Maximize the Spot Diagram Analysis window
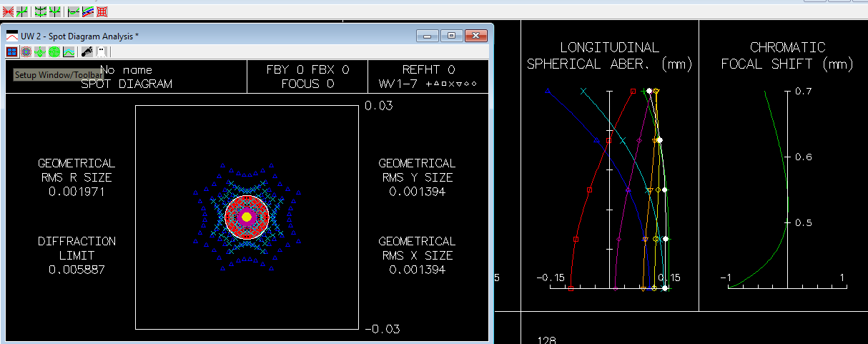This screenshot has height=344, width=868. tap(451, 35)
